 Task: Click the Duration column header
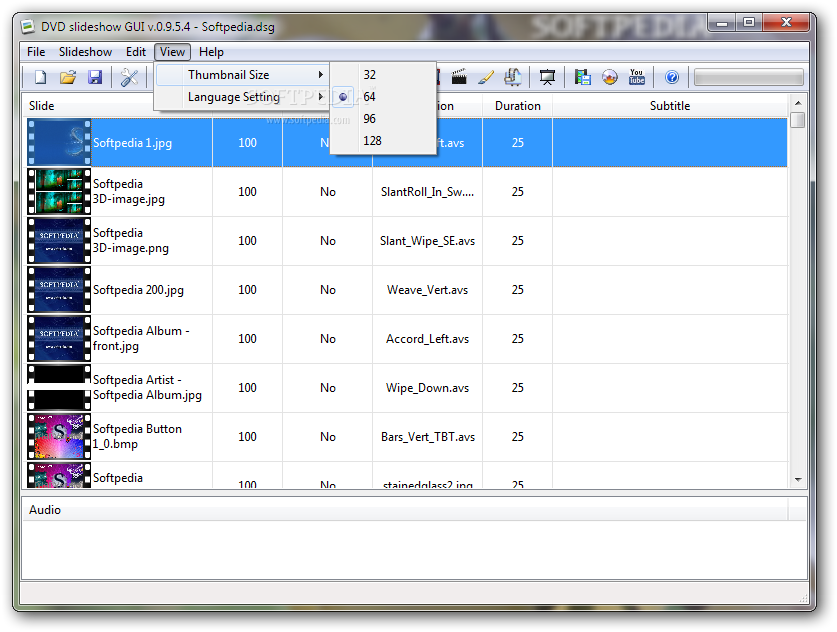coord(517,106)
